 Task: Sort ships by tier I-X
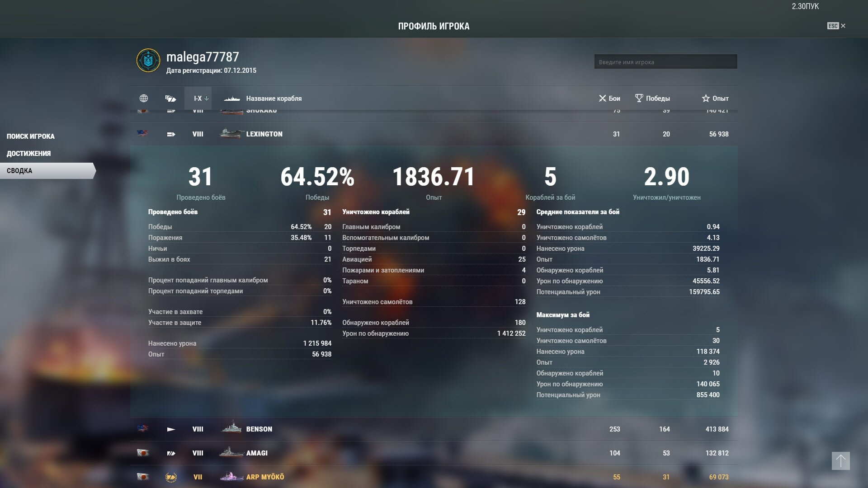[x=198, y=99]
